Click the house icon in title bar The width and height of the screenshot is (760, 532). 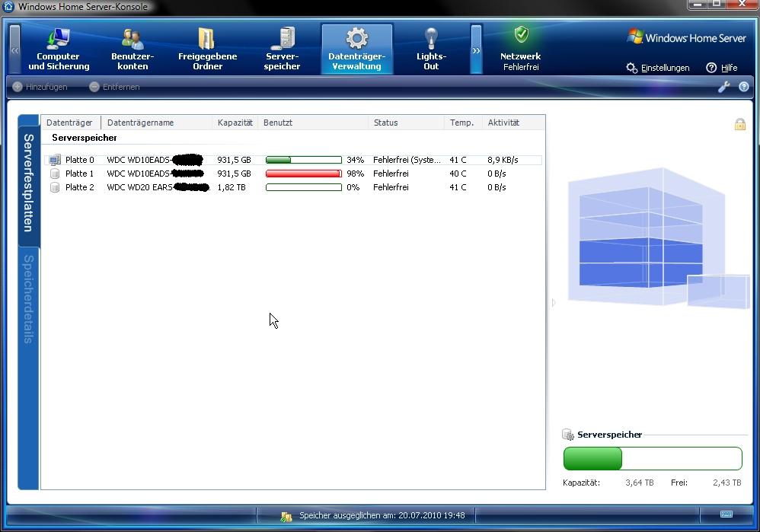[x=8, y=6]
